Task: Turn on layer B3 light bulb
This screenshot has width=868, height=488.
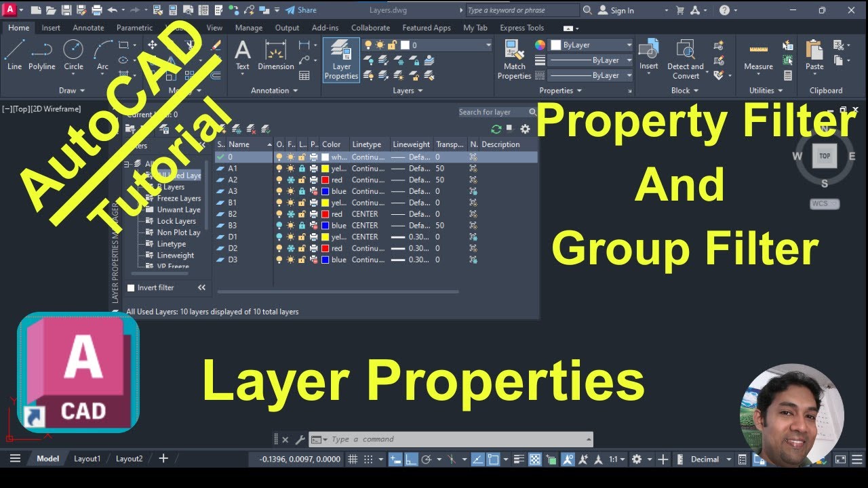Action: point(279,225)
